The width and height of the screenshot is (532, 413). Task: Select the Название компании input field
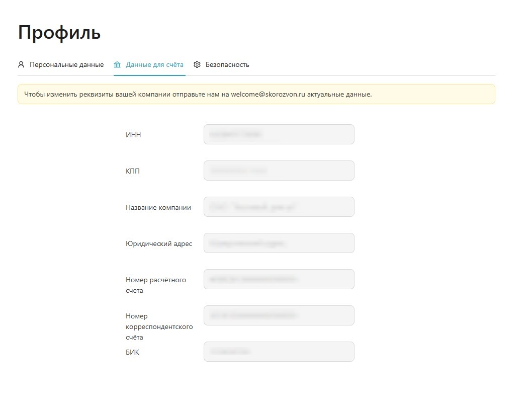pyautogui.click(x=279, y=207)
